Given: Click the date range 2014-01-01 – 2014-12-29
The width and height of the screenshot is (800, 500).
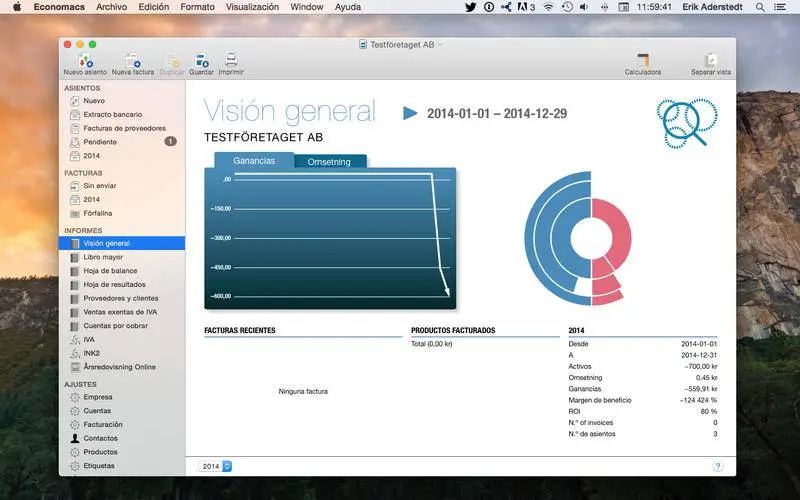Looking at the screenshot, I should [x=497, y=113].
